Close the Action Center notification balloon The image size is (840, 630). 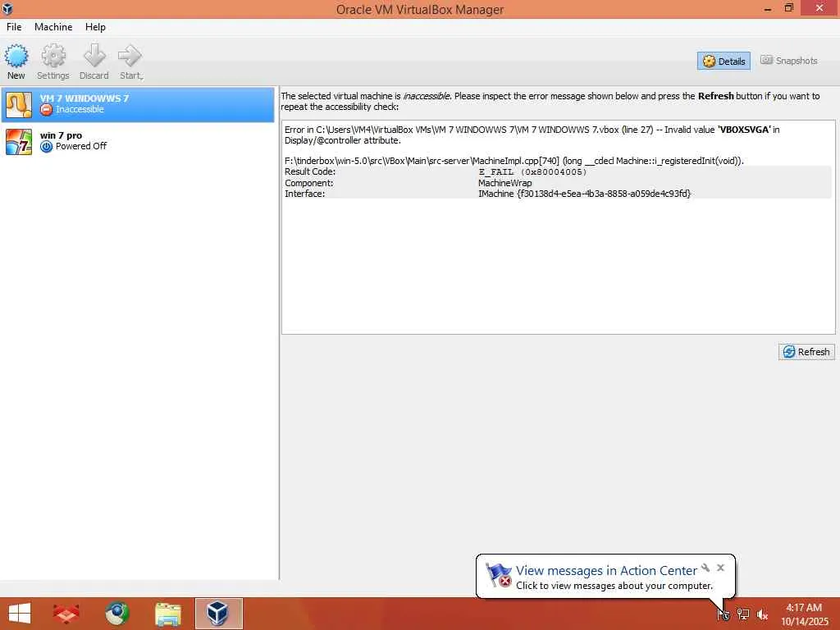click(x=720, y=568)
